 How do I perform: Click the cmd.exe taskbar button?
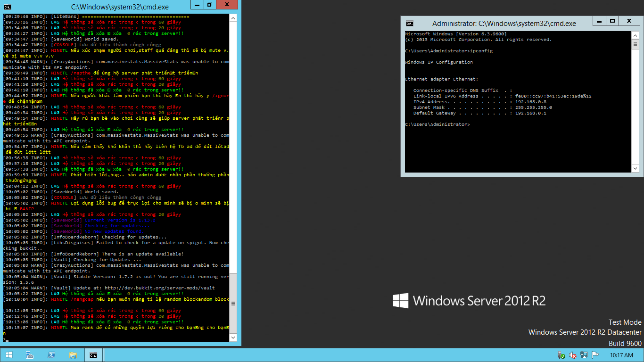click(94, 355)
